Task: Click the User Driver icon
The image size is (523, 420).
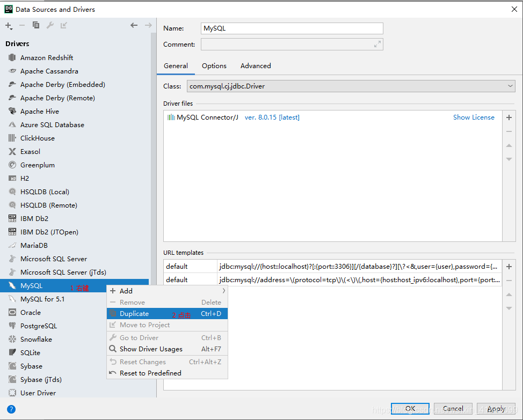Action: [x=12, y=393]
